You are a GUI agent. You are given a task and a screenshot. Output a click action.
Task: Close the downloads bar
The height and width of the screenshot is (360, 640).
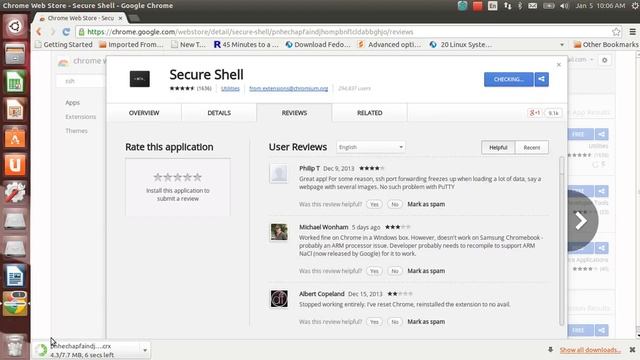click(632, 350)
